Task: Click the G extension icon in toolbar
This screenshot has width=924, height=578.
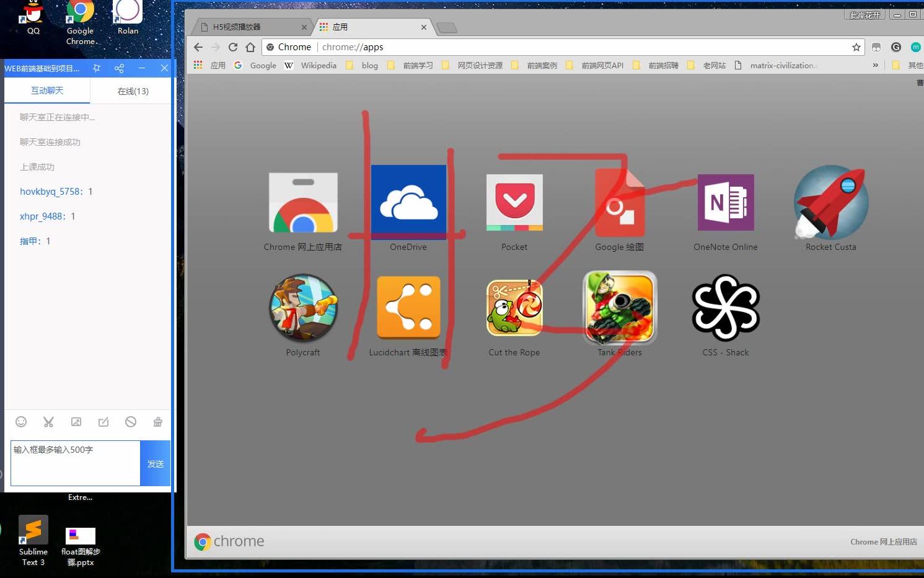Action: [x=896, y=47]
